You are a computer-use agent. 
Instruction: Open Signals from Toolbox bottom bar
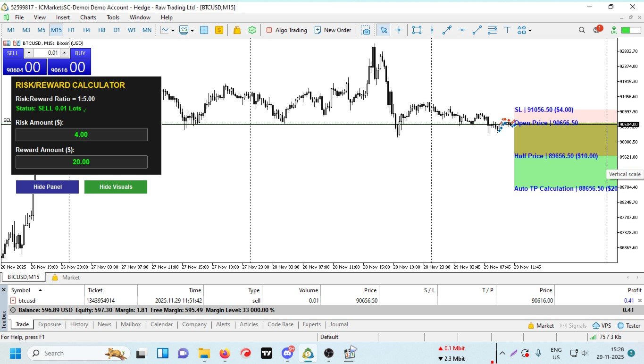pos(573,326)
